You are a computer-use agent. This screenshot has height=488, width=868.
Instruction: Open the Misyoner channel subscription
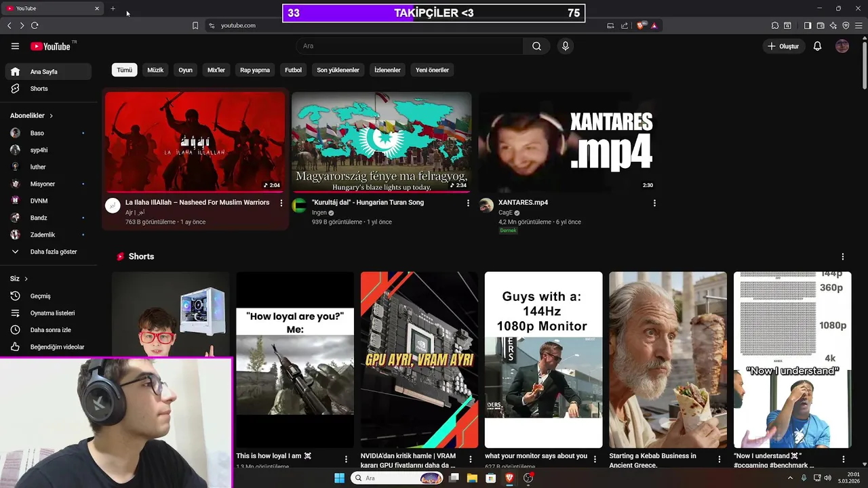click(x=48, y=184)
